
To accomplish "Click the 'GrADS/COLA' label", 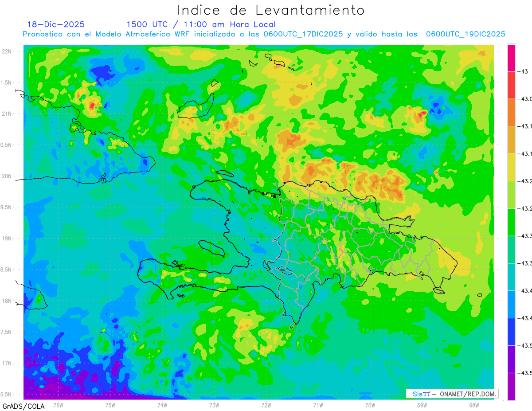I will (23, 406).
